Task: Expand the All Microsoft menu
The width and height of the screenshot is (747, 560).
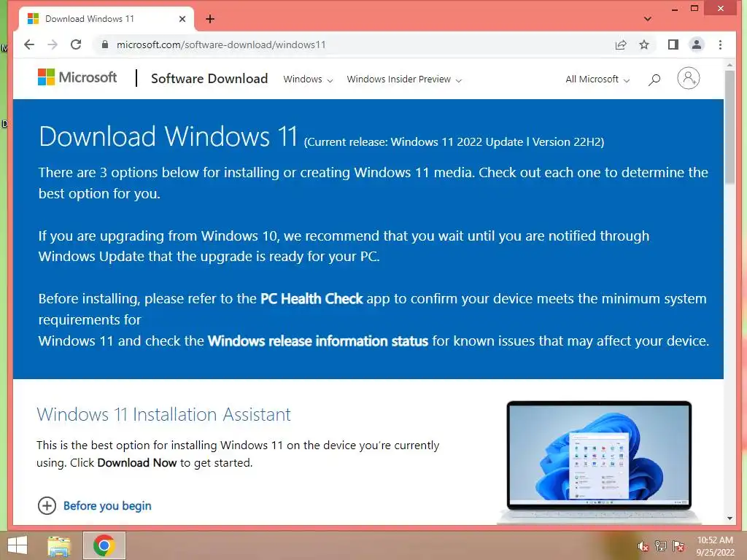Action: point(597,79)
